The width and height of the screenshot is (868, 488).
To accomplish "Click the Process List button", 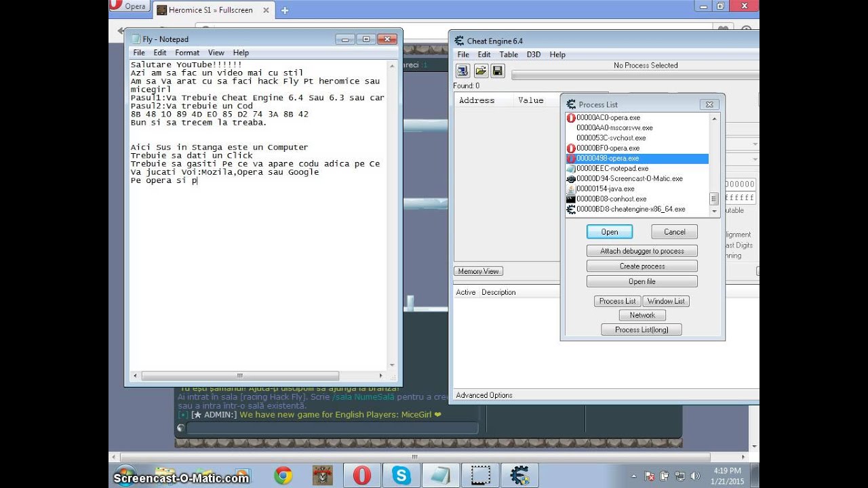I will tap(617, 301).
